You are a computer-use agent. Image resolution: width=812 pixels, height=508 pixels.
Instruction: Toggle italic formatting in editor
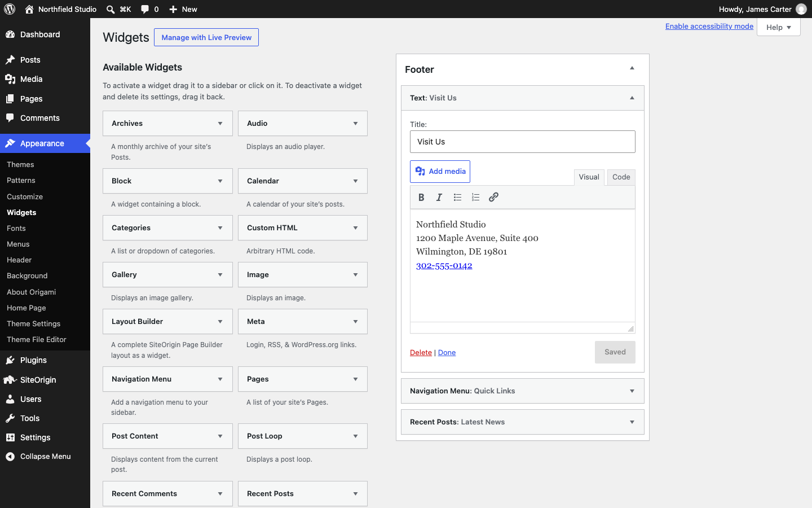[439, 197]
